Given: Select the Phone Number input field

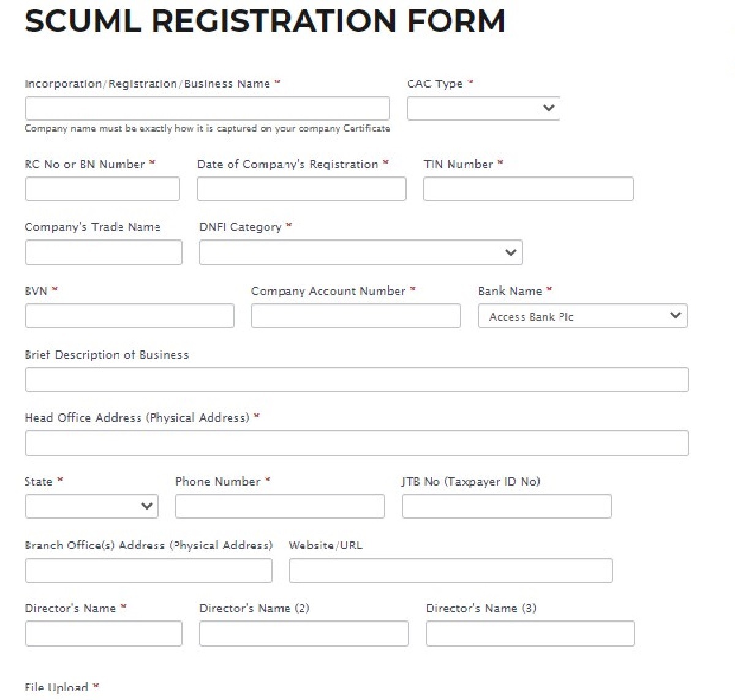Looking at the screenshot, I should (x=279, y=506).
